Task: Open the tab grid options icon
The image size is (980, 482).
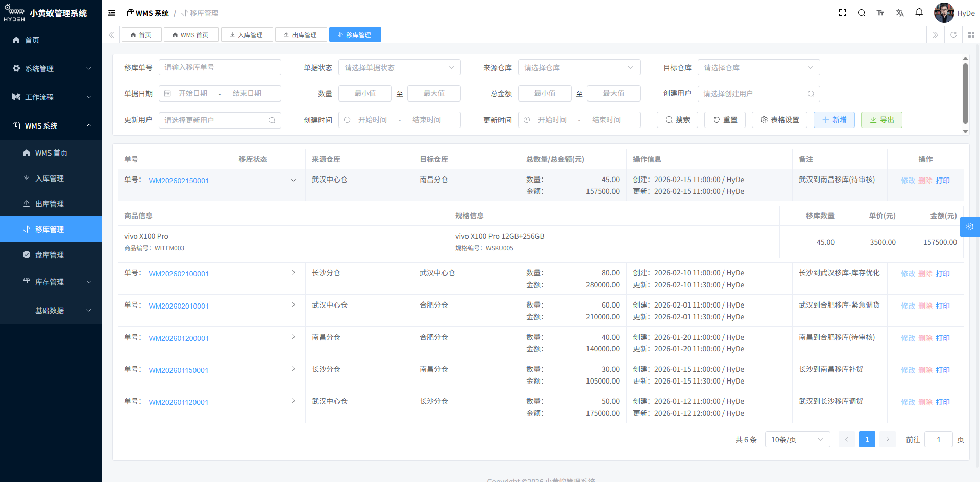Action: click(971, 35)
